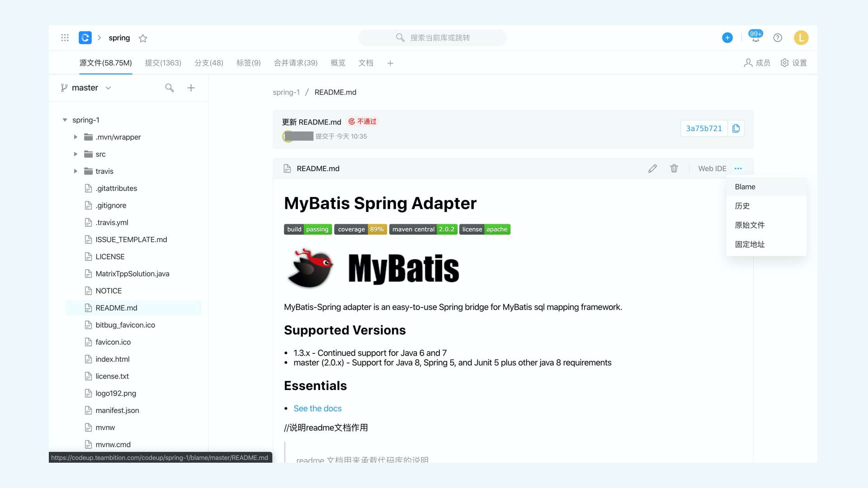Expand the travis folder
868x488 pixels.
75,171
